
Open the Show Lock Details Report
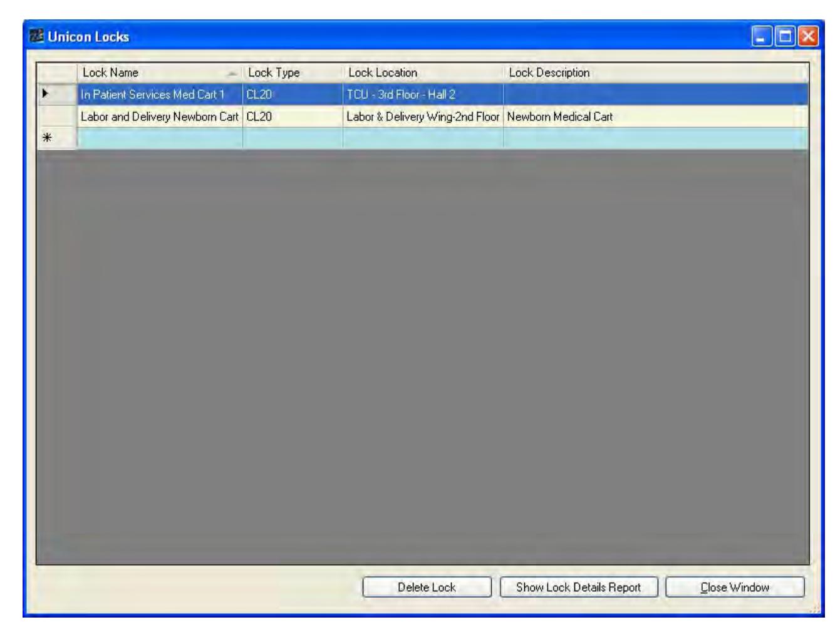point(579,588)
